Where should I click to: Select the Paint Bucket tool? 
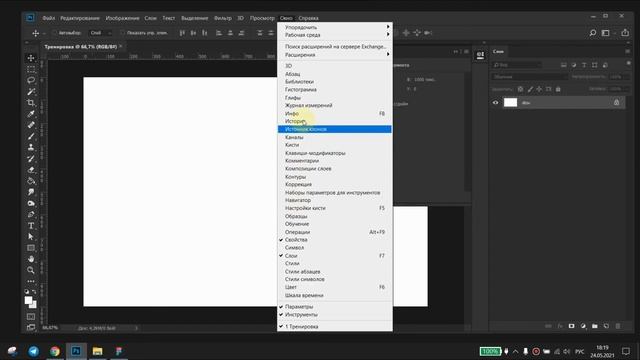[x=31, y=181]
